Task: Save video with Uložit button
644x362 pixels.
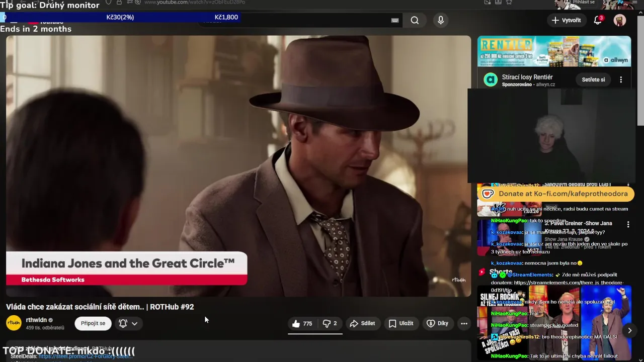Action: [x=401, y=323]
